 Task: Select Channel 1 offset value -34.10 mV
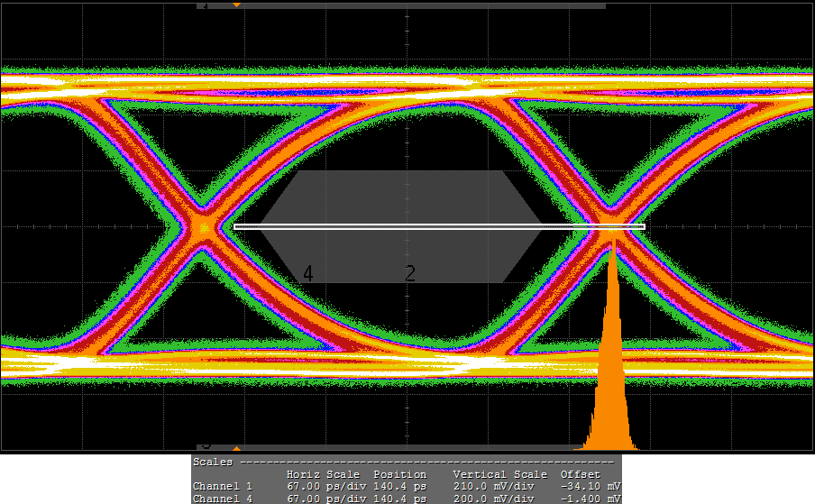[590, 487]
